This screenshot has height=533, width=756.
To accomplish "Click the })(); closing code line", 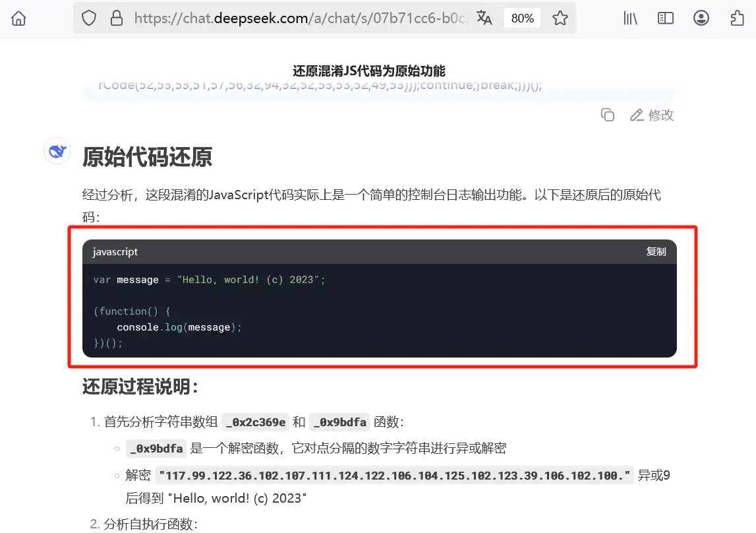I will tap(108, 343).
